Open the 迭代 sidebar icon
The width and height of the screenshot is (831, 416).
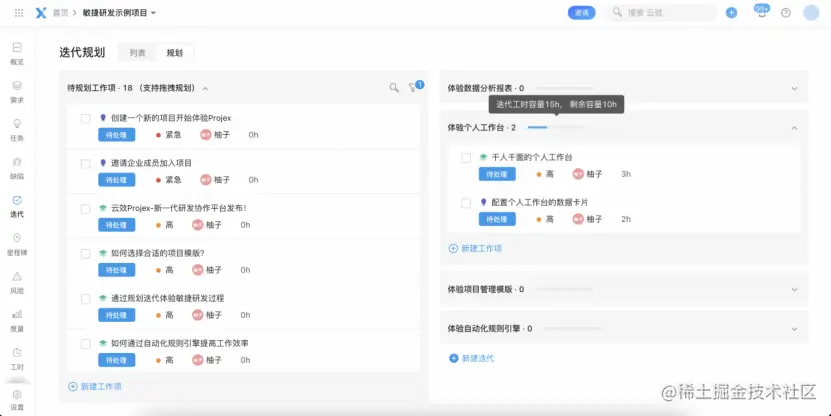[17, 200]
